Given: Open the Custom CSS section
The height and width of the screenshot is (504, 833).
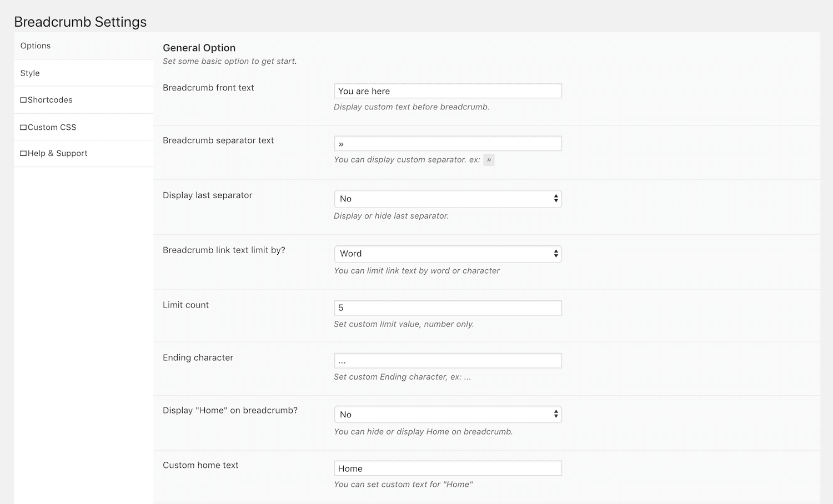Looking at the screenshot, I should click(53, 127).
